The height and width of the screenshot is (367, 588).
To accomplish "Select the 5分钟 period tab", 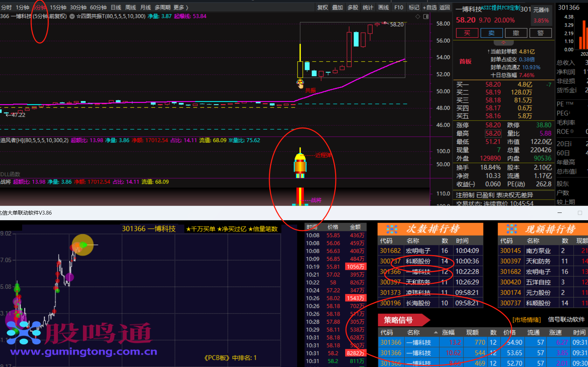I will (x=40, y=7).
